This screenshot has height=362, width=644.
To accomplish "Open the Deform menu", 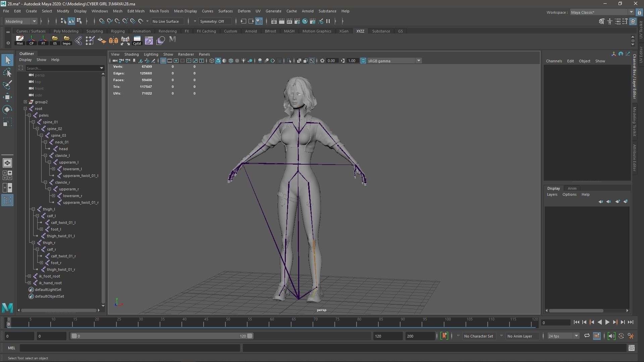I will [x=244, y=11].
